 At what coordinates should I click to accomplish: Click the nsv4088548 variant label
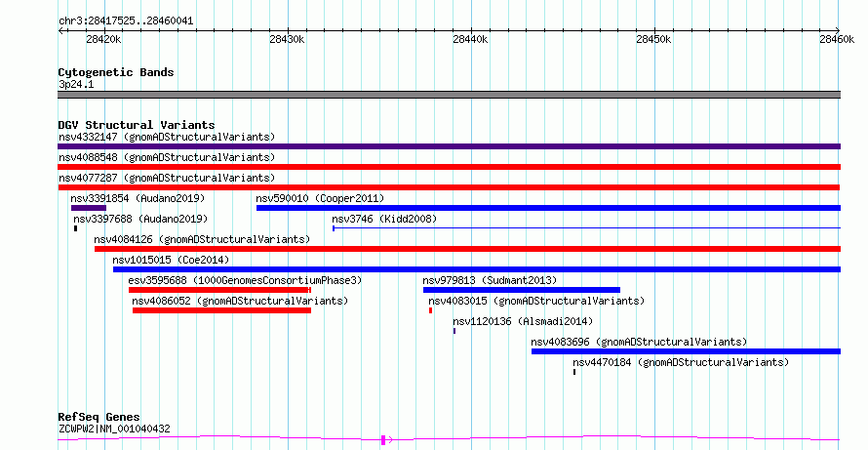(167, 157)
